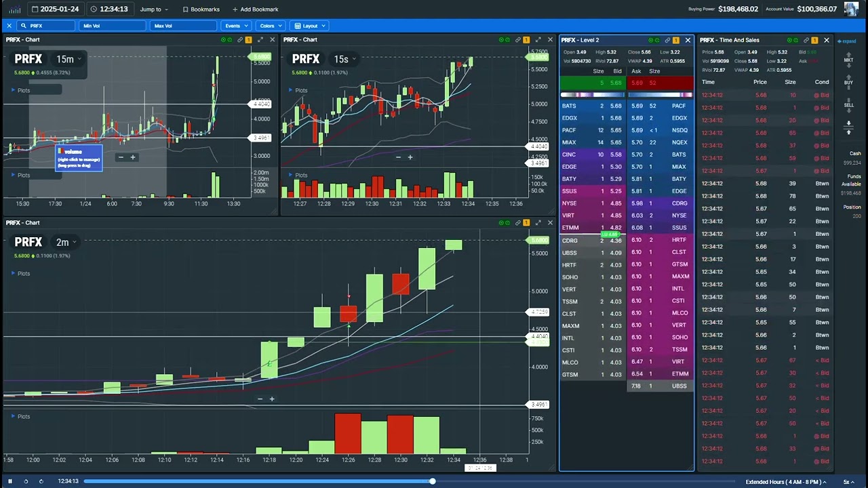This screenshot has width=868, height=488.
Task: Expand Plots in the 15m price chart
Action: point(20,90)
